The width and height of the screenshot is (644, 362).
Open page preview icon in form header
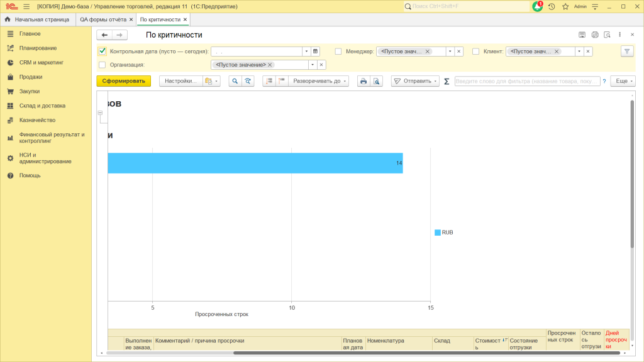tap(607, 35)
